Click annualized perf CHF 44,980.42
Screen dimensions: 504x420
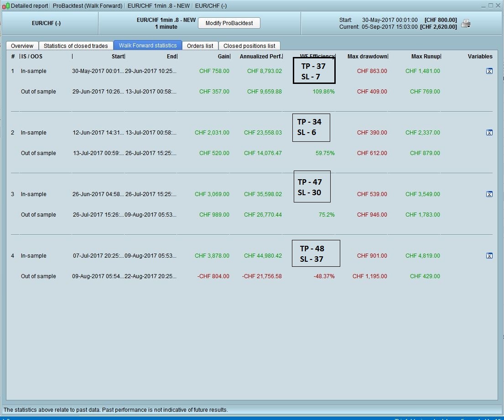click(263, 256)
